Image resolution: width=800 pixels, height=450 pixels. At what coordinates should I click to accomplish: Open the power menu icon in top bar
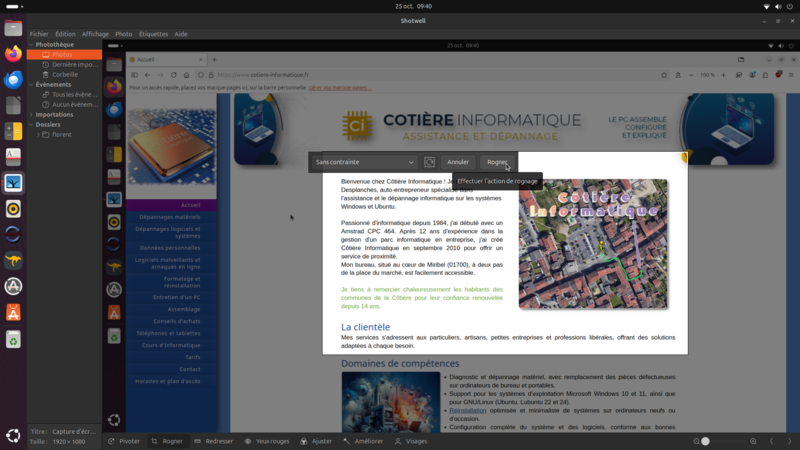point(790,7)
